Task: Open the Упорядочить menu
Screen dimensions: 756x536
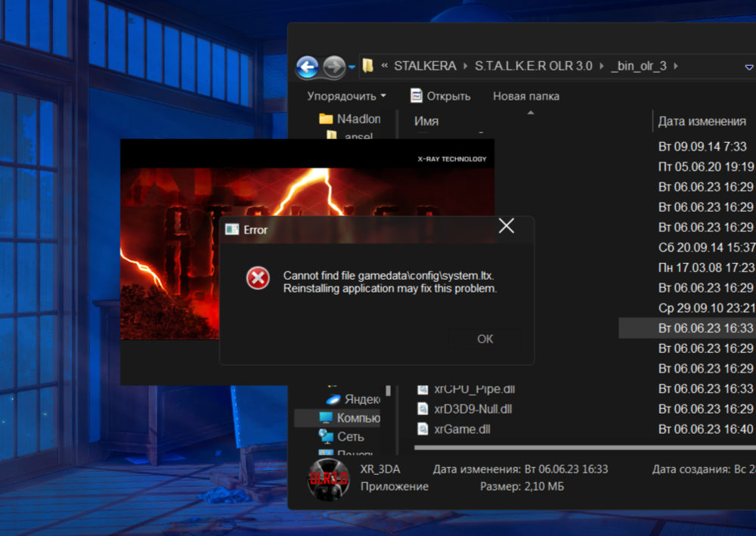Action: [x=346, y=96]
